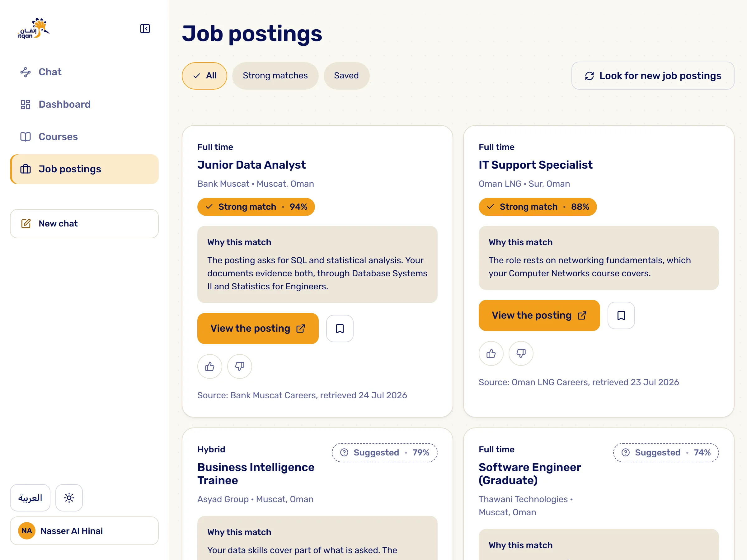Click the refresh icon in Look for new postings
This screenshot has width=747, height=560.
click(x=589, y=76)
